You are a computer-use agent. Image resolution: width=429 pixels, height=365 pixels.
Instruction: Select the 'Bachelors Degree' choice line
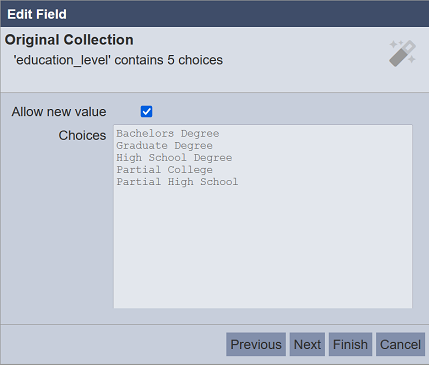tap(168, 134)
